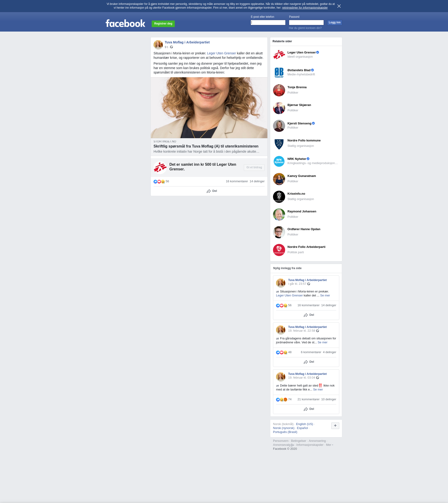Open Østlandets Blad related page
This screenshot has width=448, height=503.
point(299,70)
